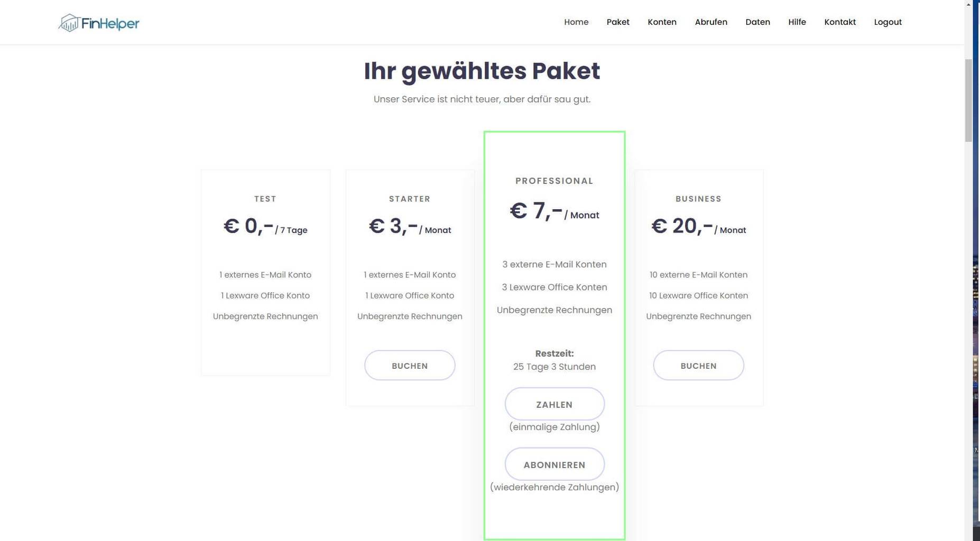The width and height of the screenshot is (980, 541).
Task: Select the TEST package title
Action: coord(265,199)
